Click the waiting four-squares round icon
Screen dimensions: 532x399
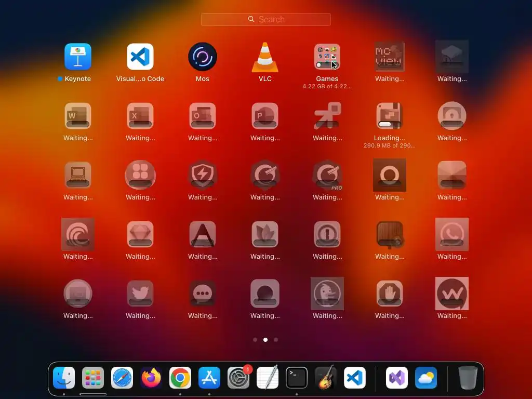[140, 175]
